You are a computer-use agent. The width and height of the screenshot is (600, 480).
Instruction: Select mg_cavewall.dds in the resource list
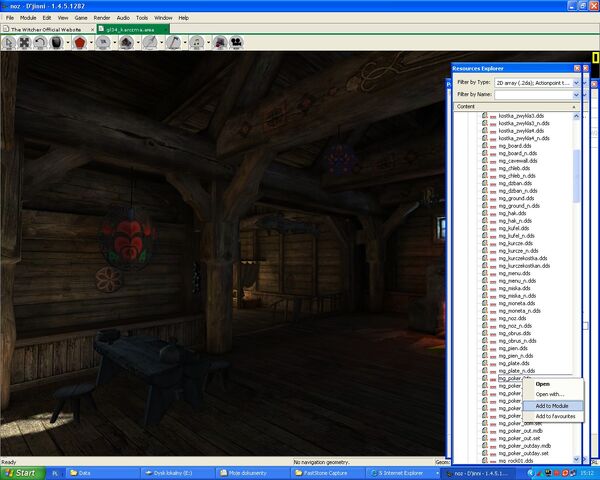(x=518, y=161)
